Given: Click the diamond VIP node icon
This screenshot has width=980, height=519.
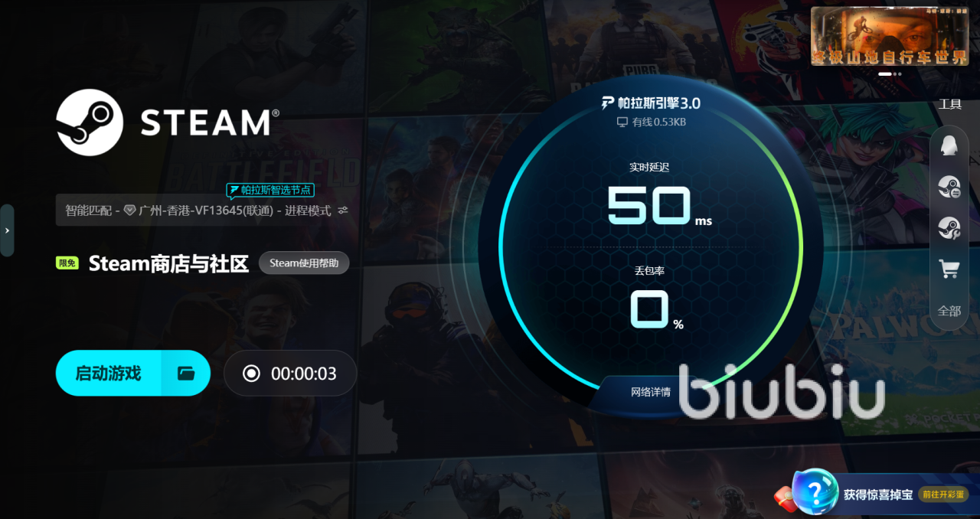Looking at the screenshot, I should tap(130, 210).
